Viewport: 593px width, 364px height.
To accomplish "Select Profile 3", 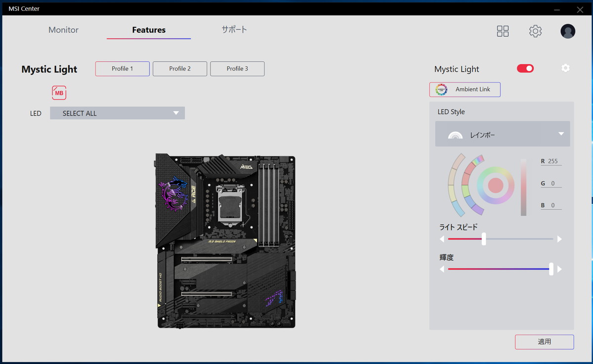I will point(237,69).
